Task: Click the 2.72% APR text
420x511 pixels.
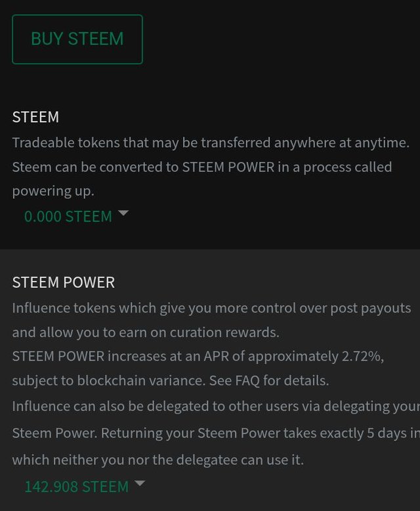Action: [x=362, y=357]
